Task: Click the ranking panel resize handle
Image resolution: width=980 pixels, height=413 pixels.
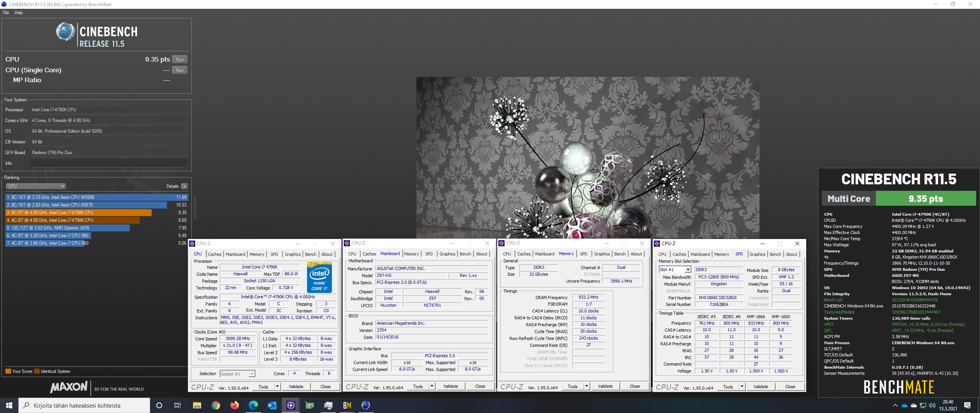Action: coord(195,207)
